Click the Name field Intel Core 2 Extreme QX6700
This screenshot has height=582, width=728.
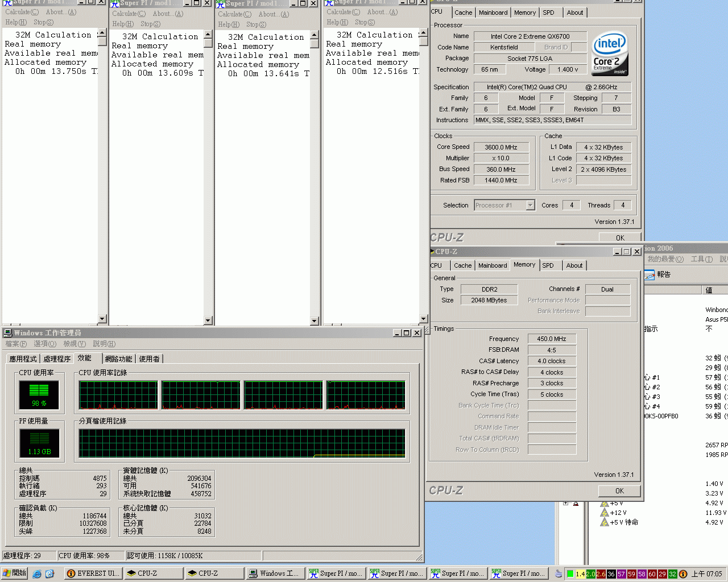530,36
